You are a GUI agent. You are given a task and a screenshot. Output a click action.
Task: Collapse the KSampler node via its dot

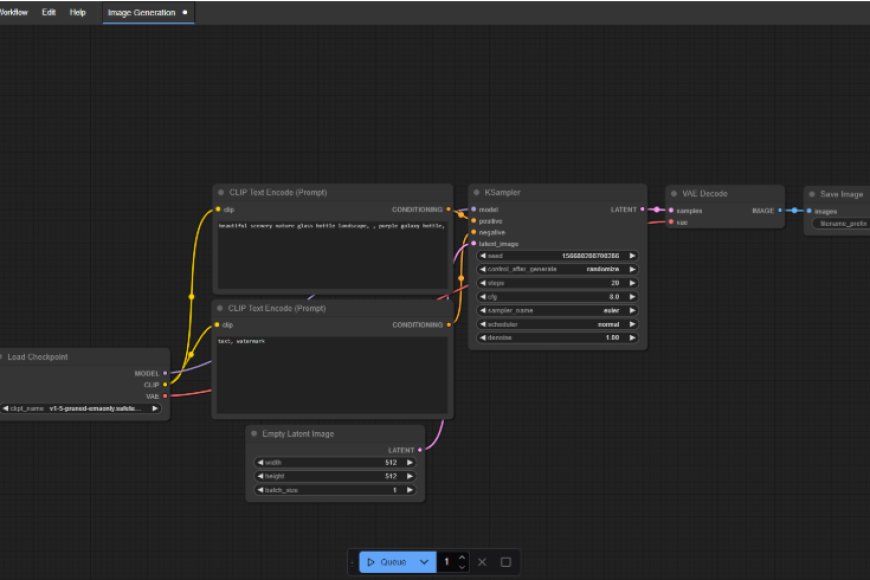pyautogui.click(x=477, y=193)
